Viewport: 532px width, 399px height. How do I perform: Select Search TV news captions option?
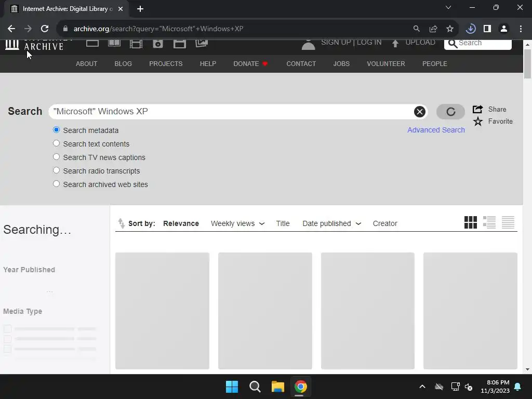click(x=56, y=157)
